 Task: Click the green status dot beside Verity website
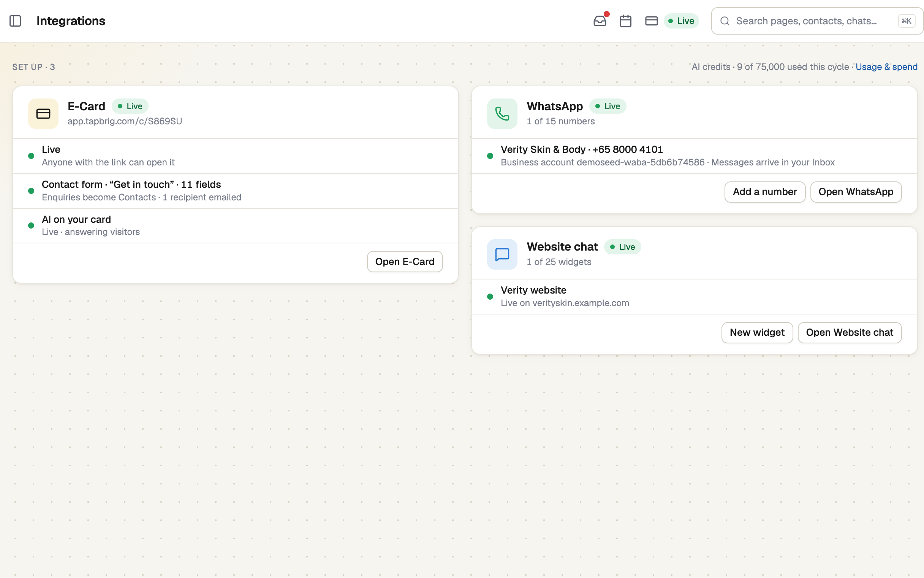[490, 297]
